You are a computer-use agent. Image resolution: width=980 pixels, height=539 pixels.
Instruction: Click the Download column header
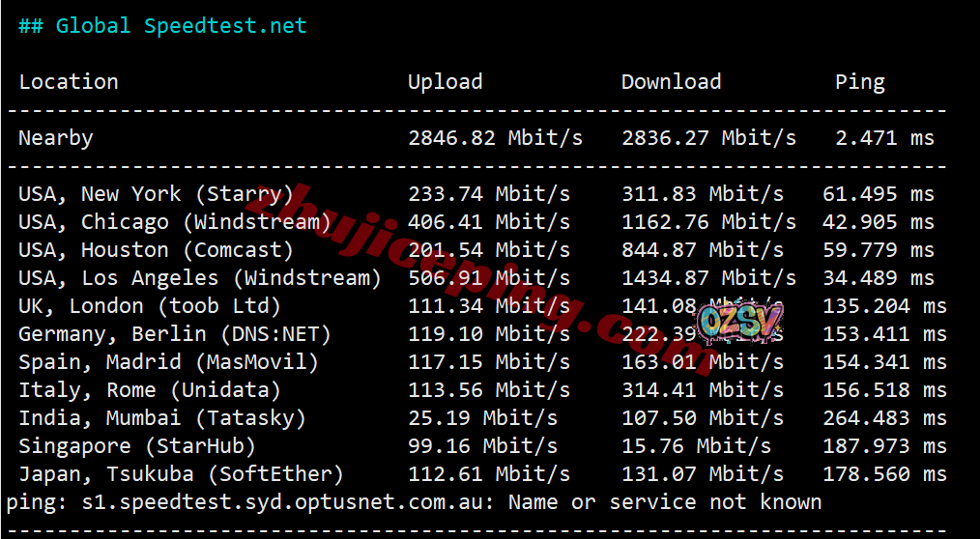[x=671, y=82]
